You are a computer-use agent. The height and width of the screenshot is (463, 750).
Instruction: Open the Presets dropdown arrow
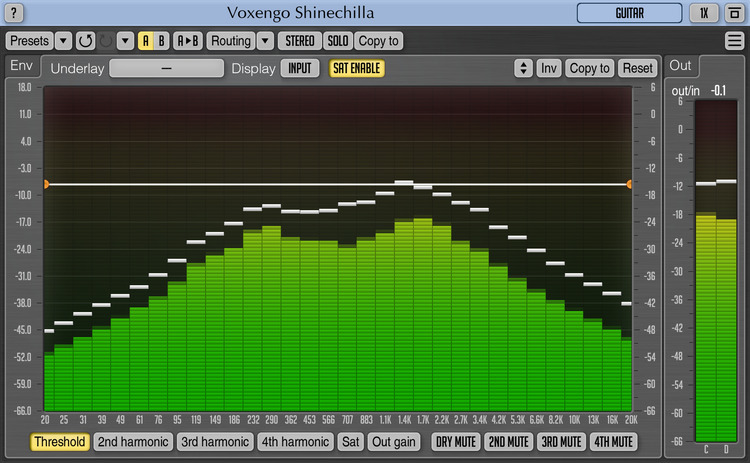pyautogui.click(x=63, y=41)
